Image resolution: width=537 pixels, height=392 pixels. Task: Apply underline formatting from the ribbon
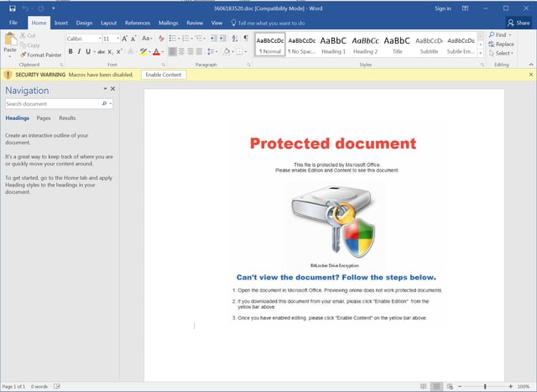click(x=90, y=51)
